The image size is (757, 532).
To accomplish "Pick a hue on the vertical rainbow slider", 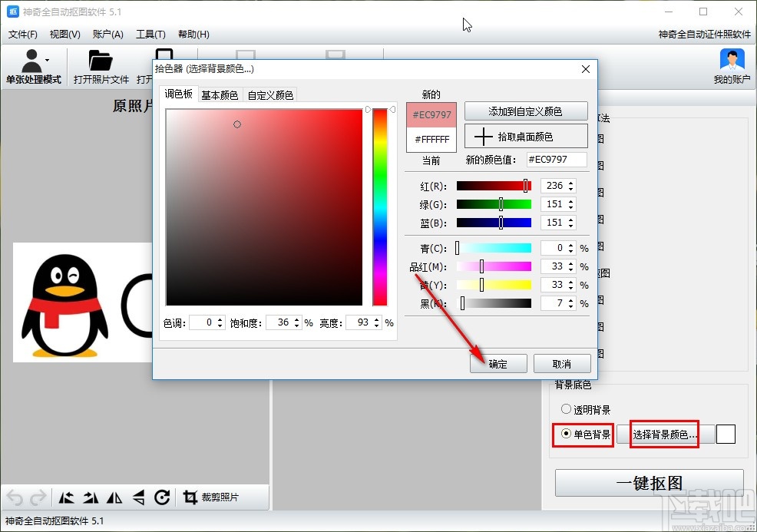I will (380, 207).
